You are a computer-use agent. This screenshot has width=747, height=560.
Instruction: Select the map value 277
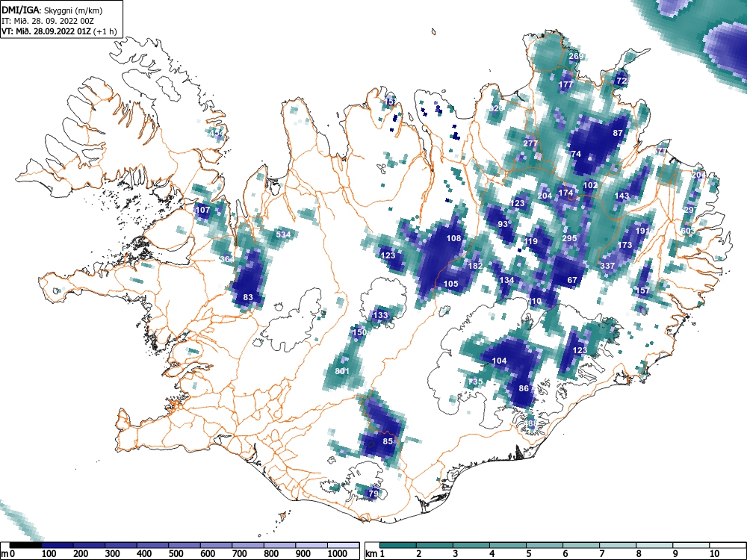point(530,143)
